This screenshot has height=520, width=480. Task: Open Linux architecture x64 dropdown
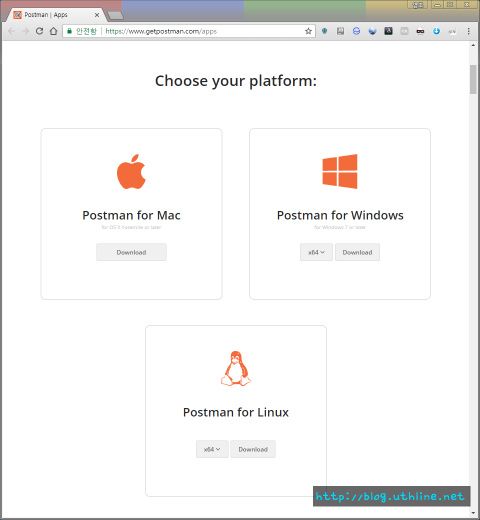tap(212, 449)
